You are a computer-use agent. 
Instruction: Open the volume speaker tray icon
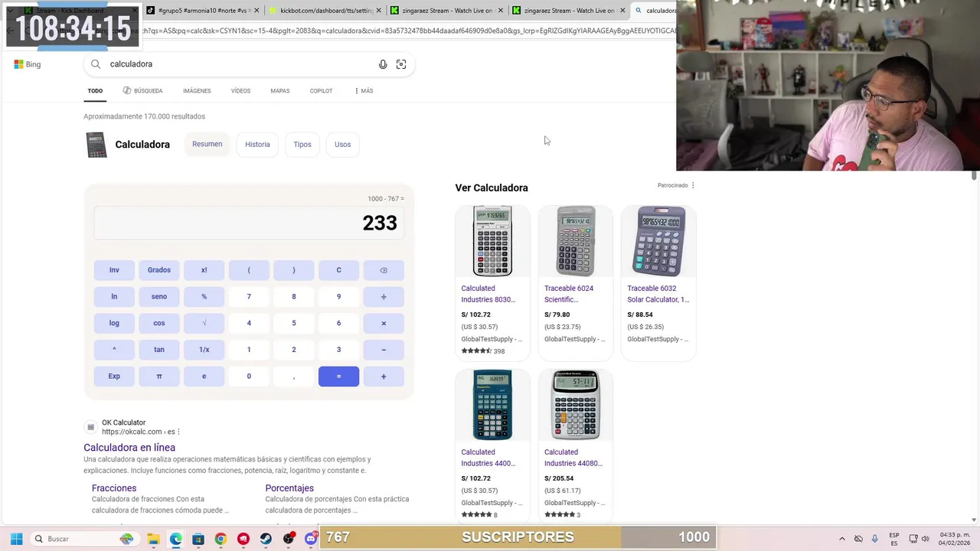[926, 539]
